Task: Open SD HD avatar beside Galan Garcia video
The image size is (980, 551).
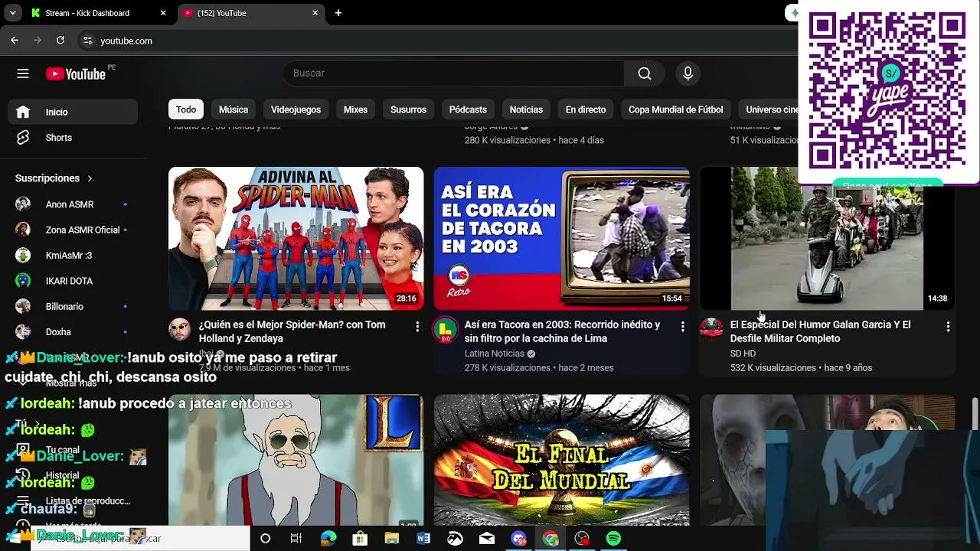Action: [711, 330]
